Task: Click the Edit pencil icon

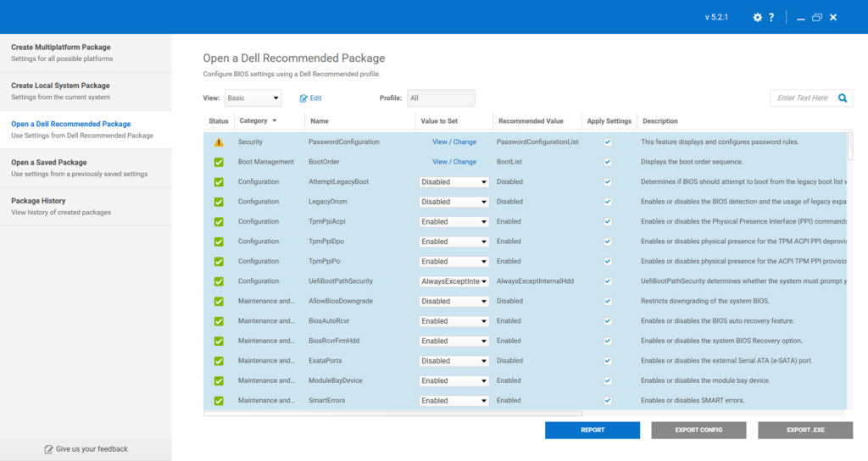Action: [x=304, y=98]
